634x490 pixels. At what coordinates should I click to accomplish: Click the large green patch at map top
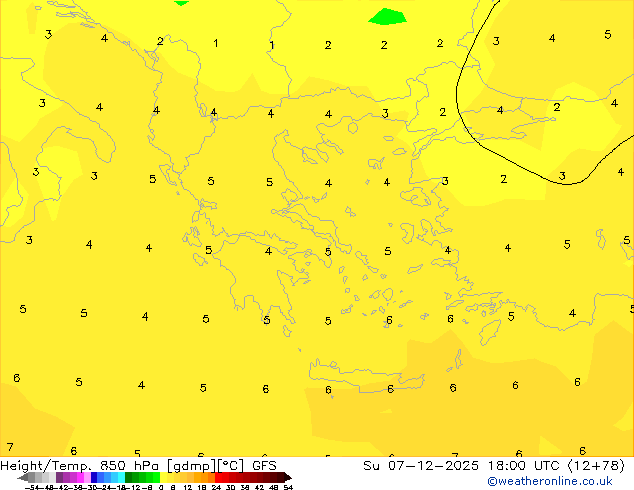(387, 16)
